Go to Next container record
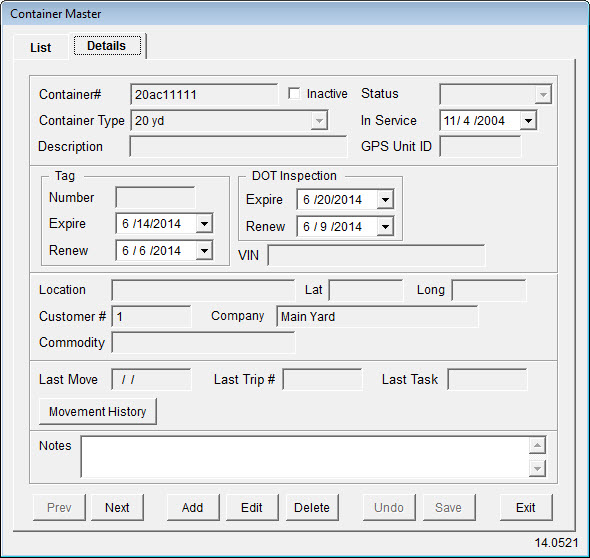 (x=117, y=508)
